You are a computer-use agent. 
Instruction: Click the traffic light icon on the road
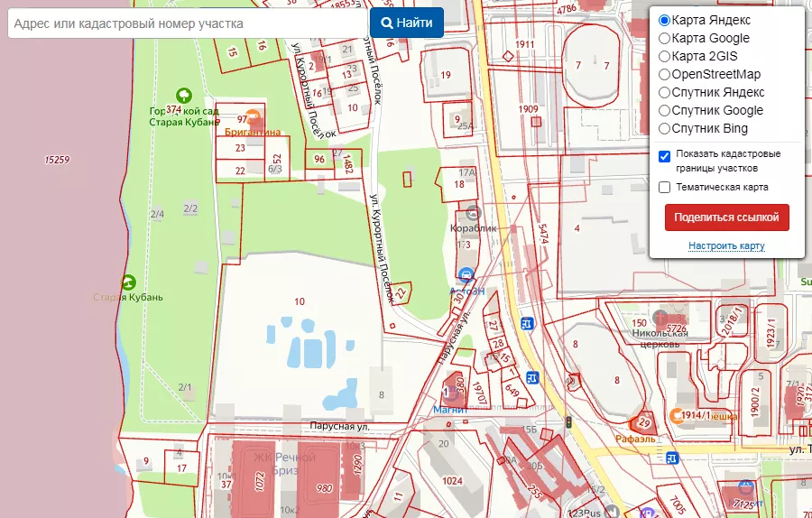point(568,421)
